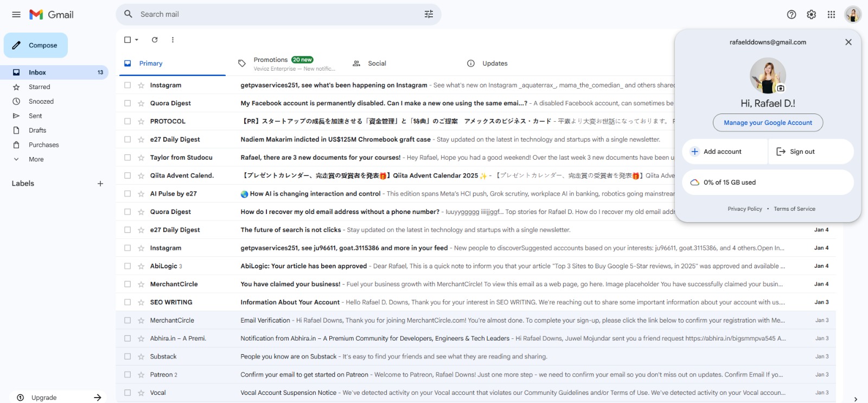Select the first Instagram email checkbox

(127, 85)
